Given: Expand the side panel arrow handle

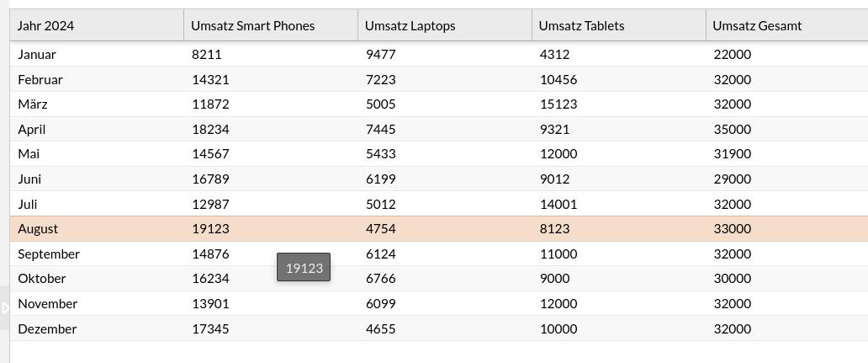Looking at the screenshot, I should pyautogui.click(x=4, y=307).
